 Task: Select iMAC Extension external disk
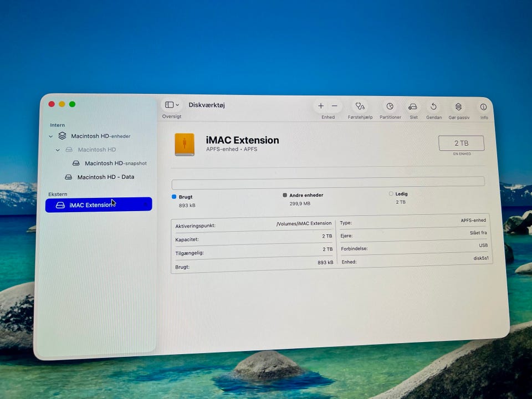pyautogui.click(x=99, y=204)
